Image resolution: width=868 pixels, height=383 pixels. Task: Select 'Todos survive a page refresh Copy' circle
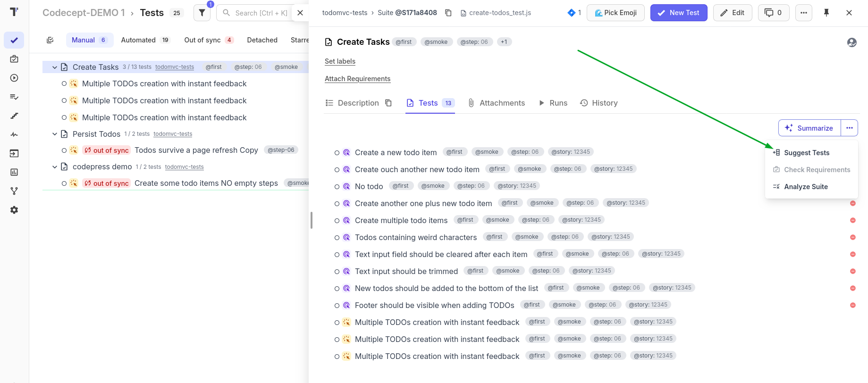point(64,150)
